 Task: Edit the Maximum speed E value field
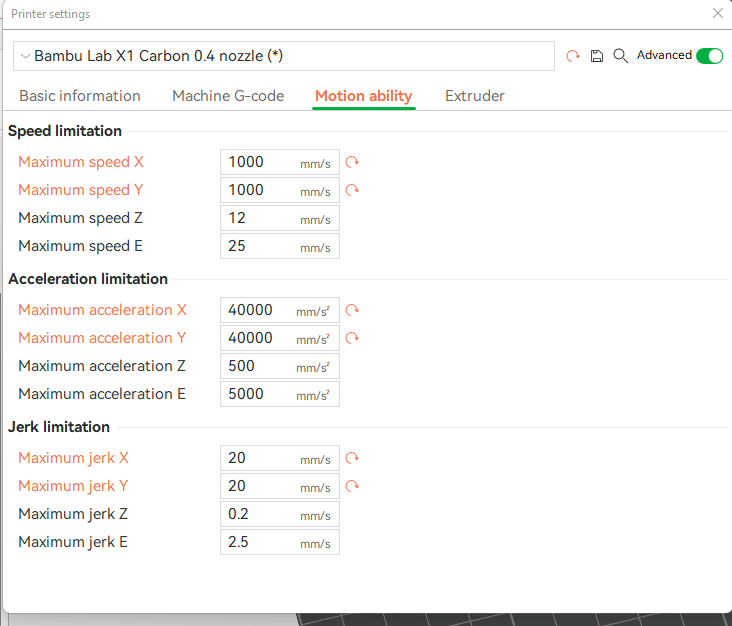[260, 246]
